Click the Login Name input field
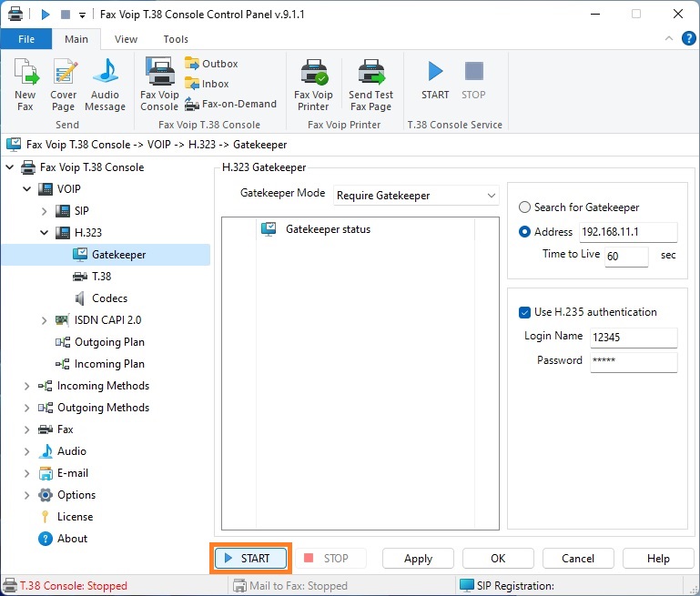Screen dimensions: 700x596 [x=634, y=338]
